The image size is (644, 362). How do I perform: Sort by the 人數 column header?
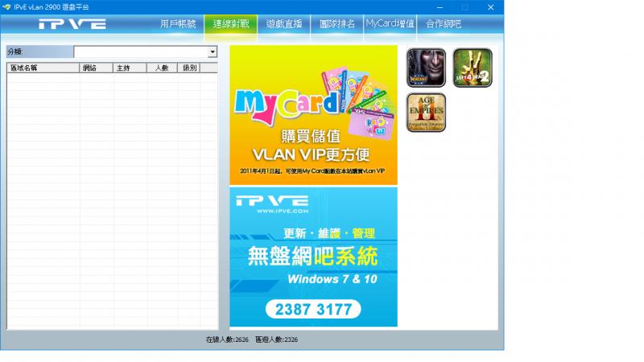pyautogui.click(x=162, y=68)
